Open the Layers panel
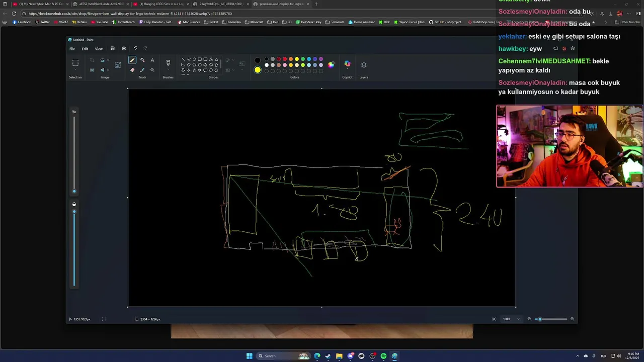 coord(364,64)
